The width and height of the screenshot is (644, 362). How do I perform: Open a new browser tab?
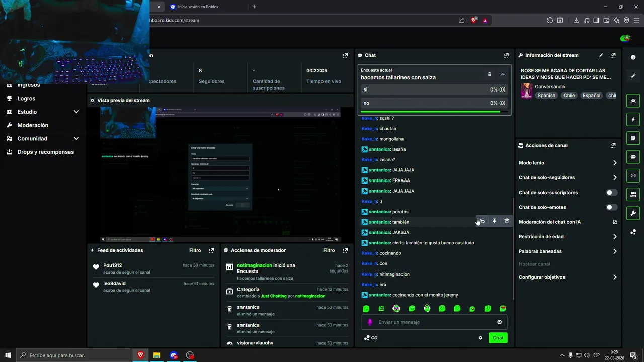point(254,7)
